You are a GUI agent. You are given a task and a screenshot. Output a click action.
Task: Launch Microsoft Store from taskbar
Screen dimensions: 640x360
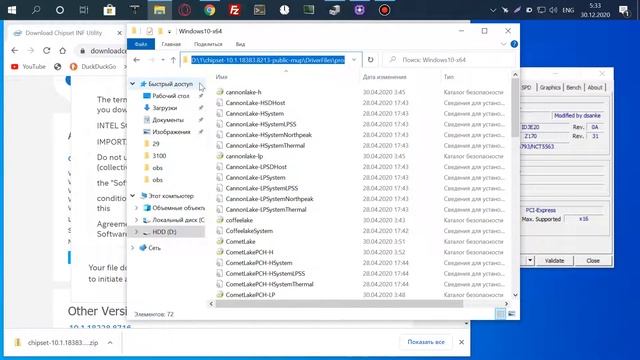pos(109,10)
